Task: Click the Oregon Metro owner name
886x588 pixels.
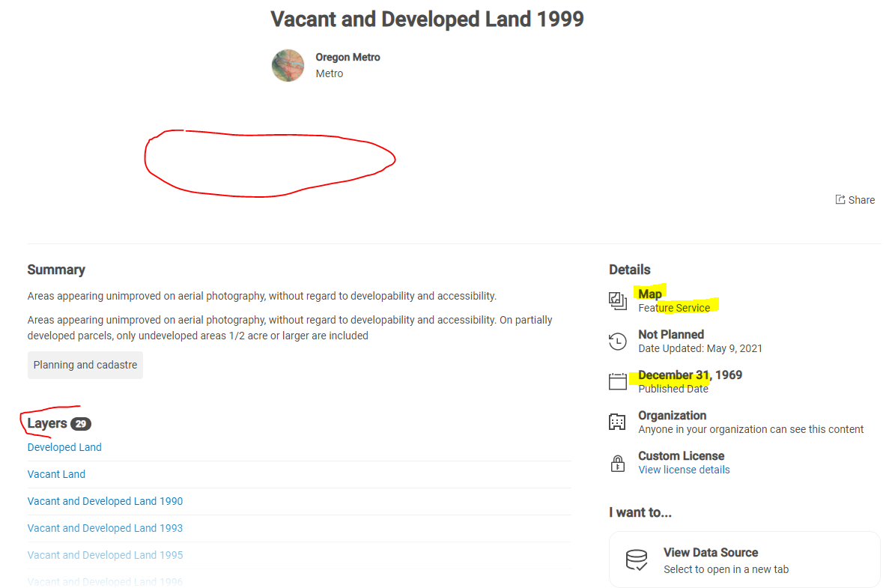Action: point(348,58)
